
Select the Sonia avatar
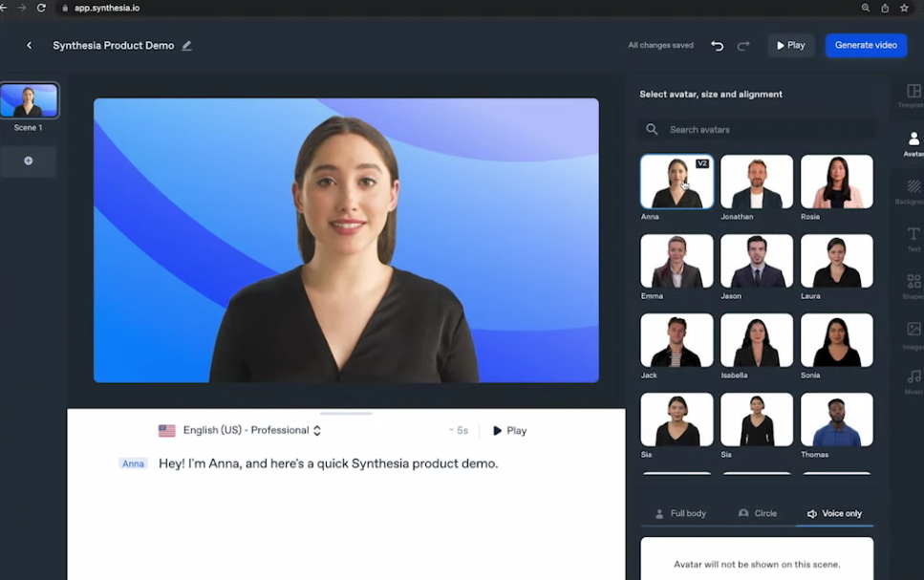837,340
